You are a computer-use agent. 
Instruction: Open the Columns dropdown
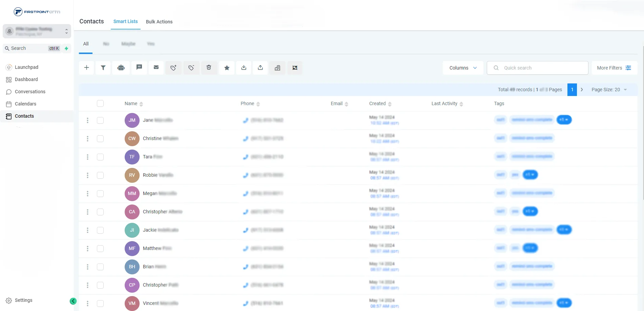coord(463,68)
